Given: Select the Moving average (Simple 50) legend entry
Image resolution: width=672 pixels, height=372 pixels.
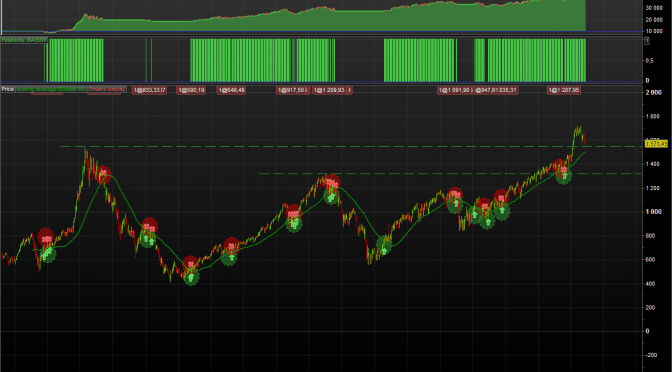Looking at the screenshot, I should coord(51,89).
